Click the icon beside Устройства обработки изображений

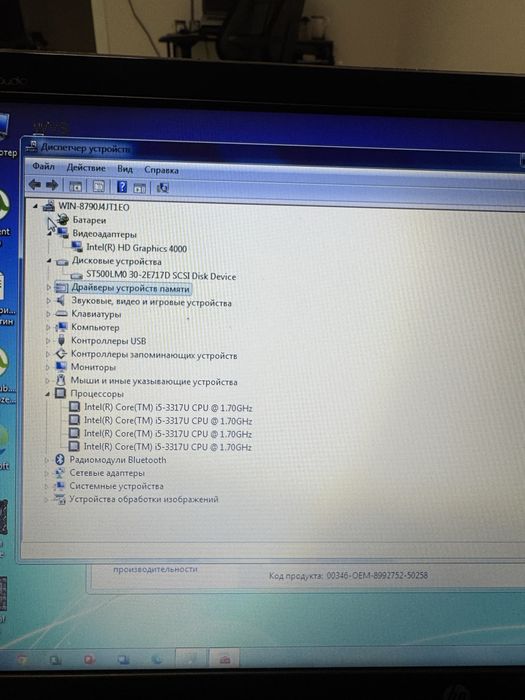[x=59, y=499]
